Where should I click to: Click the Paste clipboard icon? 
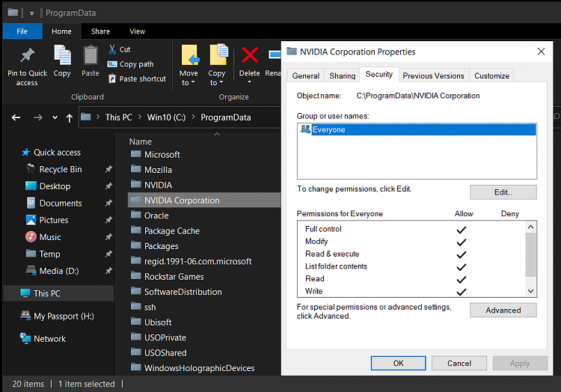91,55
